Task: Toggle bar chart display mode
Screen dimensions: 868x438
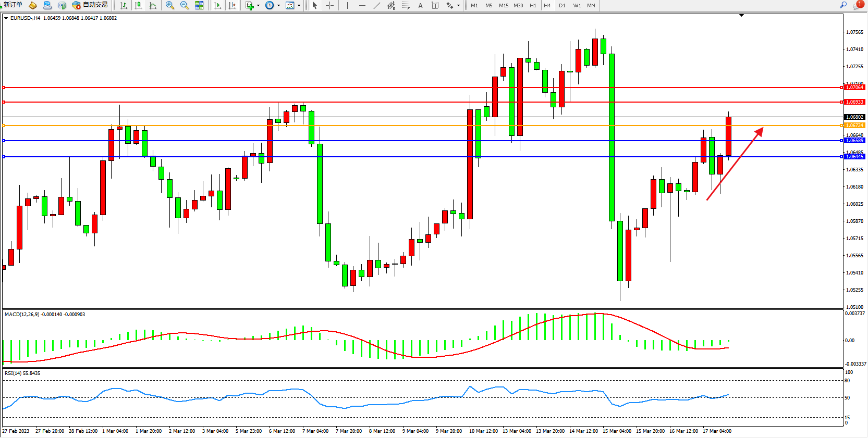Action: 124,5
